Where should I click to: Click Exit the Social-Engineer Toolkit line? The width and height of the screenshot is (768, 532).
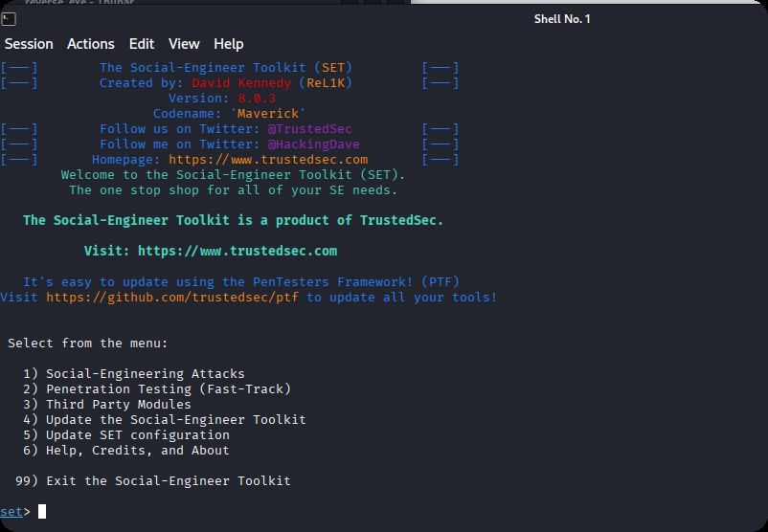coord(168,481)
